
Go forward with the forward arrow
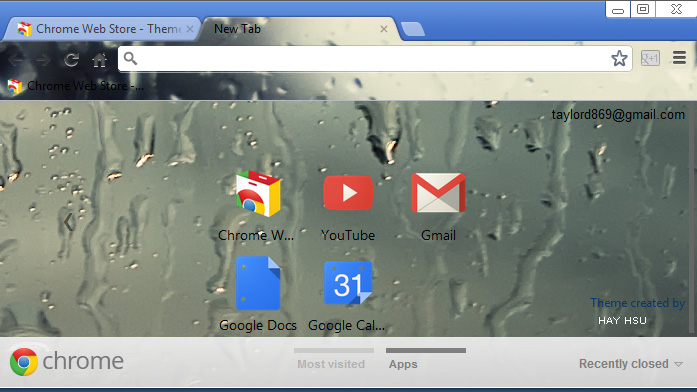(44, 59)
